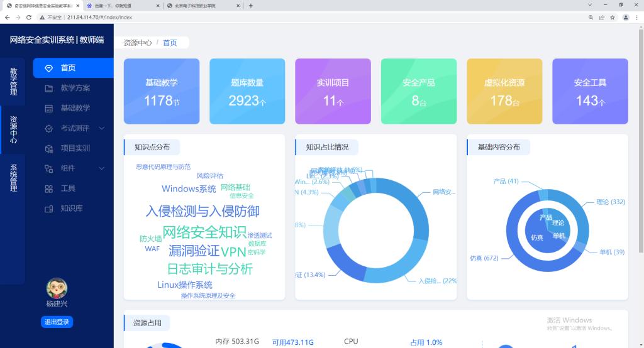
Task: Click the browser profile avatar icon
Action: (x=626, y=17)
